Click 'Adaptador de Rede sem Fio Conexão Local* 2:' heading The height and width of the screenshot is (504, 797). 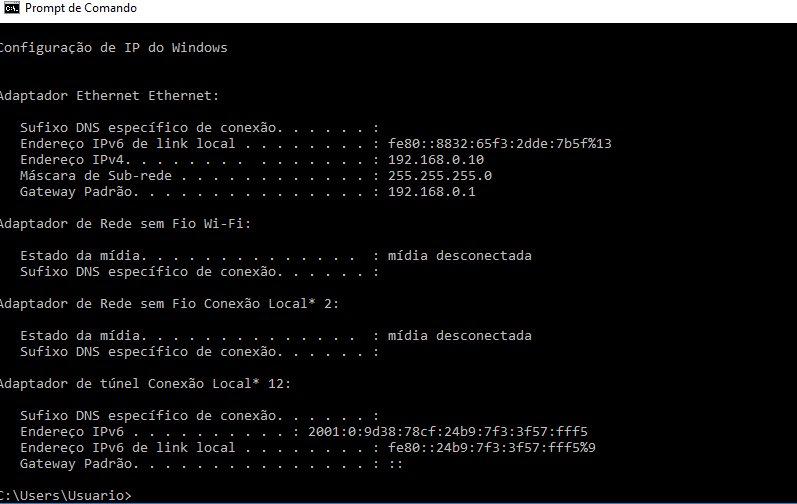pyautogui.click(x=169, y=304)
